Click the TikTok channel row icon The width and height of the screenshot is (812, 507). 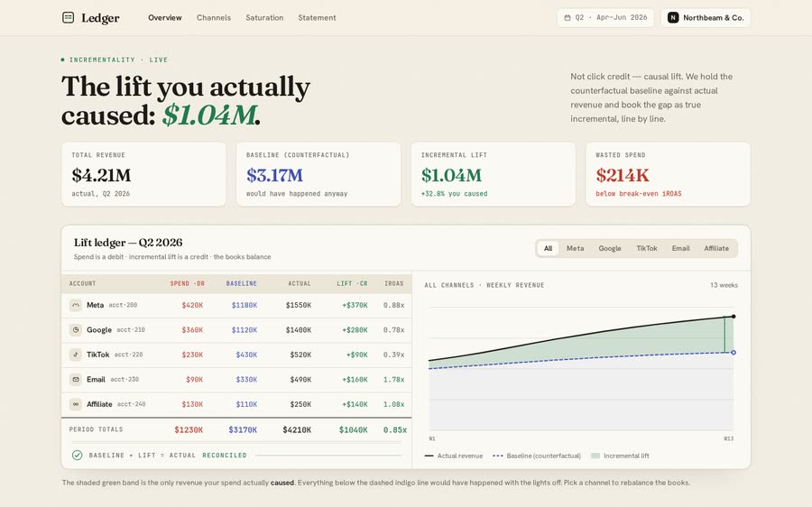pyautogui.click(x=76, y=355)
